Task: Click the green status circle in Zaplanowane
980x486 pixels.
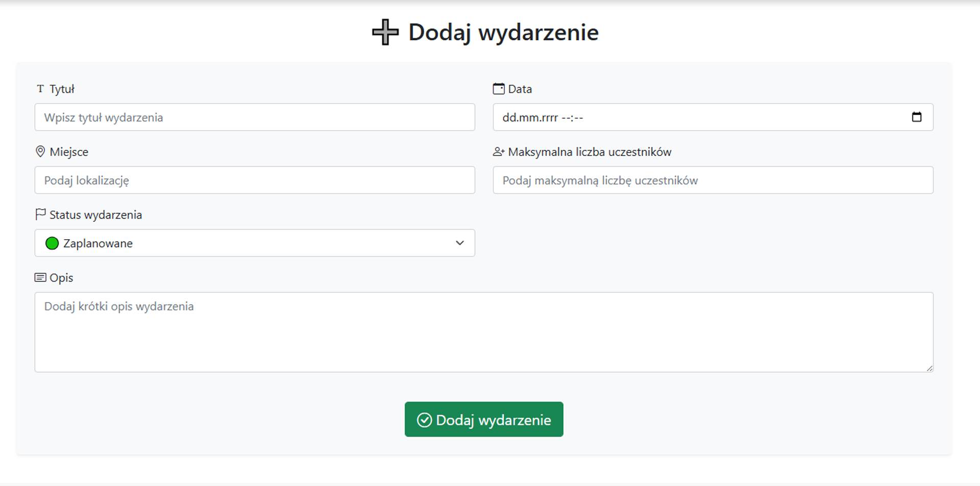Action: pos(52,243)
